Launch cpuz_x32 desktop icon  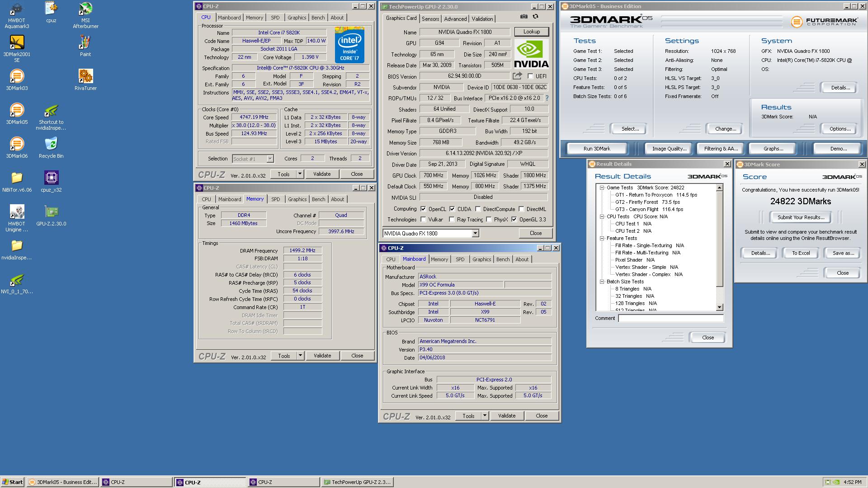point(51,182)
